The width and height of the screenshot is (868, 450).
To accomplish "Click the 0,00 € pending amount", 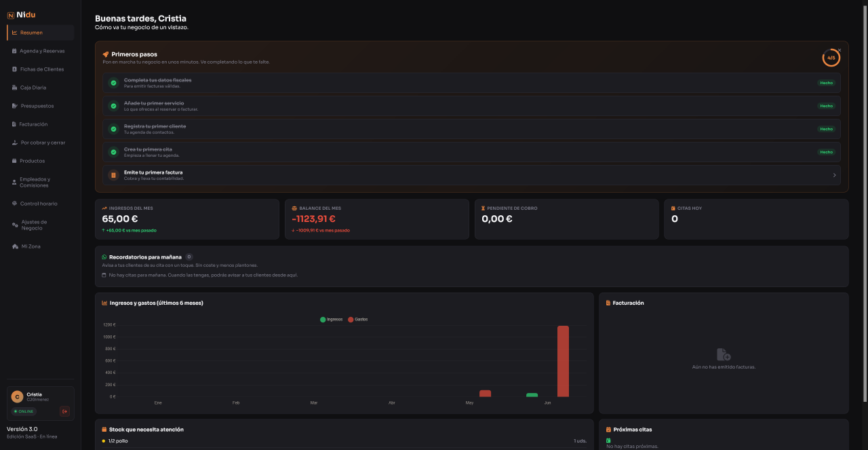I will [497, 219].
